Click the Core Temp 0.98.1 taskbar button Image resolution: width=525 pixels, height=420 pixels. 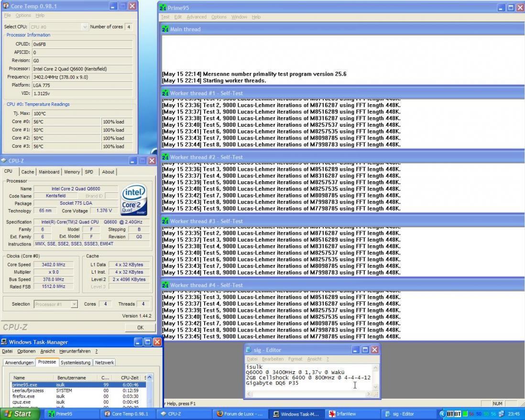tap(128, 414)
